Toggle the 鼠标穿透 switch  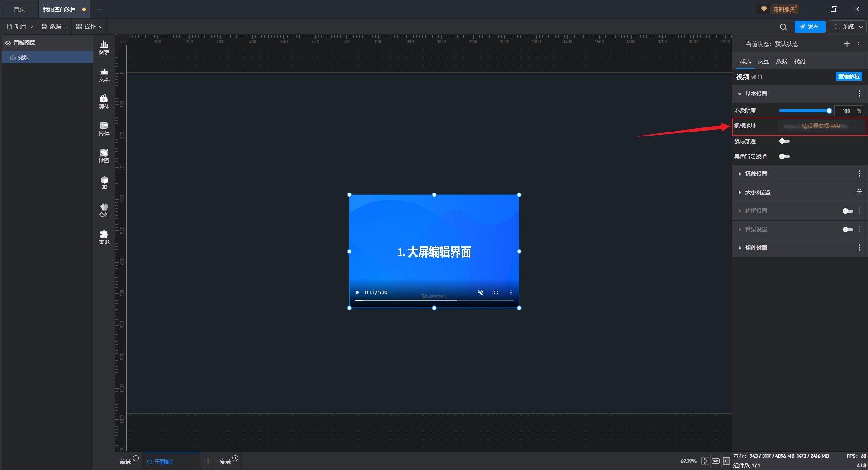point(784,141)
